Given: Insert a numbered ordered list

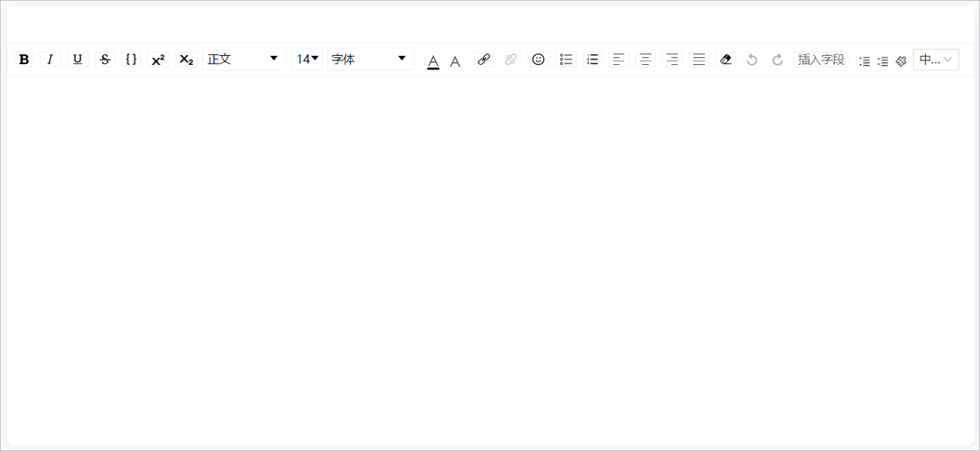Looking at the screenshot, I should [592, 60].
